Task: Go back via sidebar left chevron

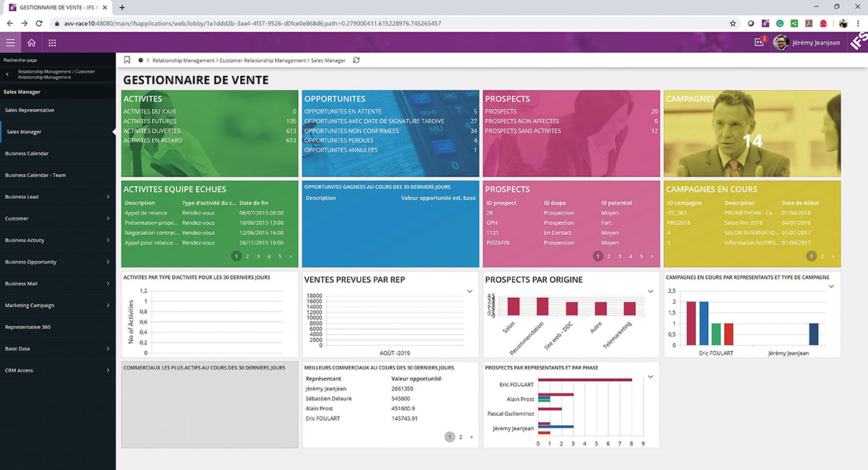Action: tap(7, 74)
